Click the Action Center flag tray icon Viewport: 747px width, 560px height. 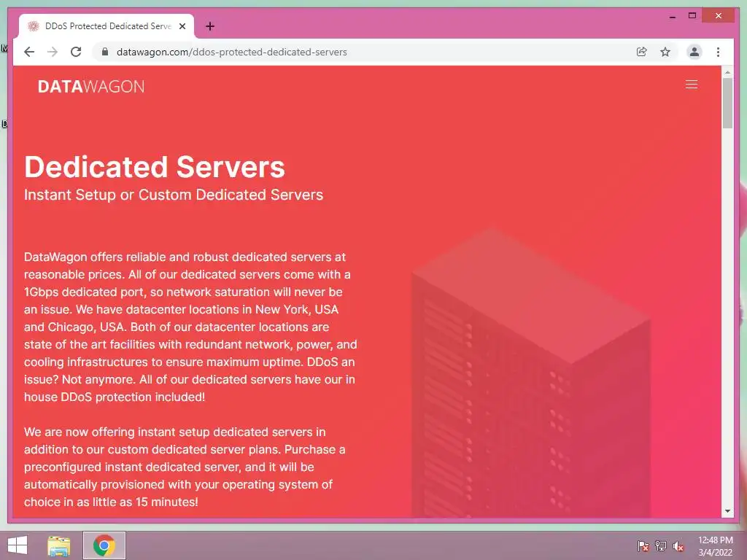coord(643,546)
